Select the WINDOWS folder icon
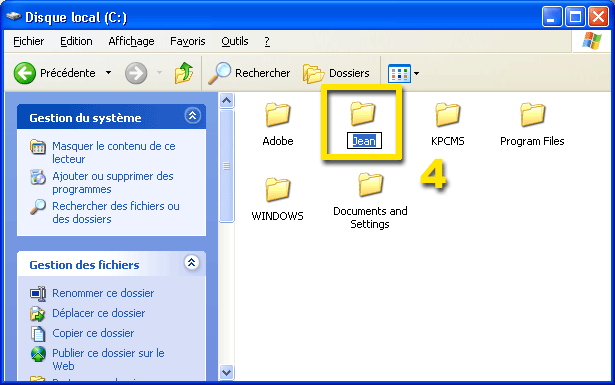Image resolution: width=615 pixels, height=385 pixels. tap(278, 189)
